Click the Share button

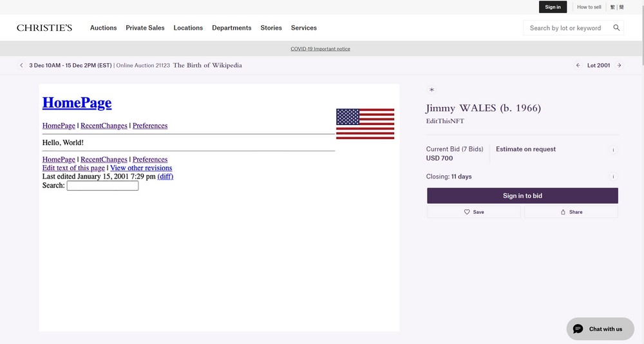click(x=571, y=212)
